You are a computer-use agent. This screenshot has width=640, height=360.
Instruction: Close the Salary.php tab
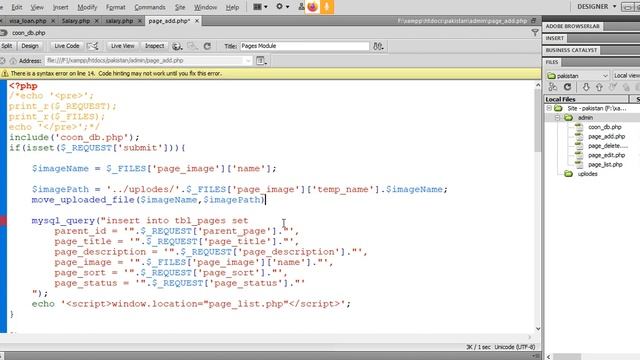pyautogui.click(x=96, y=20)
